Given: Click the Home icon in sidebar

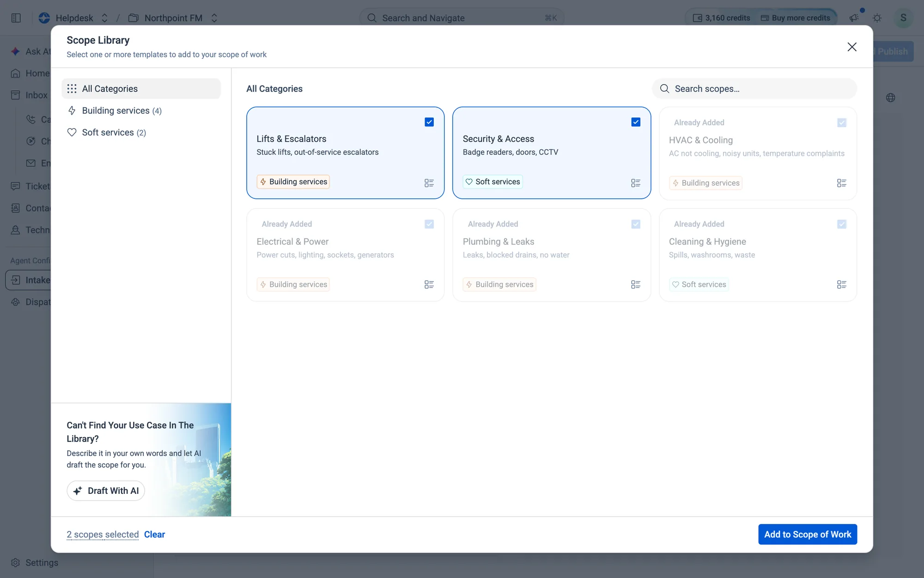Looking at the screenshot, I should click(15, 73).
